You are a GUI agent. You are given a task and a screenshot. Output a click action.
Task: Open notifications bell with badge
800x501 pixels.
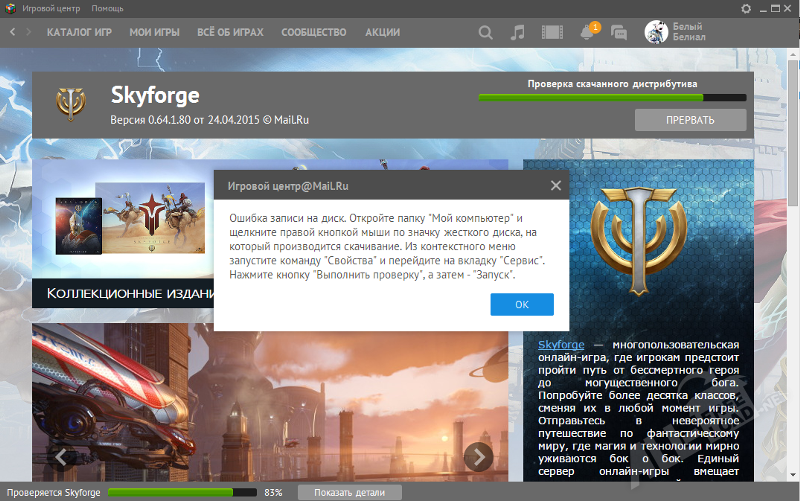pyautogui.click(x=587, y=31)
